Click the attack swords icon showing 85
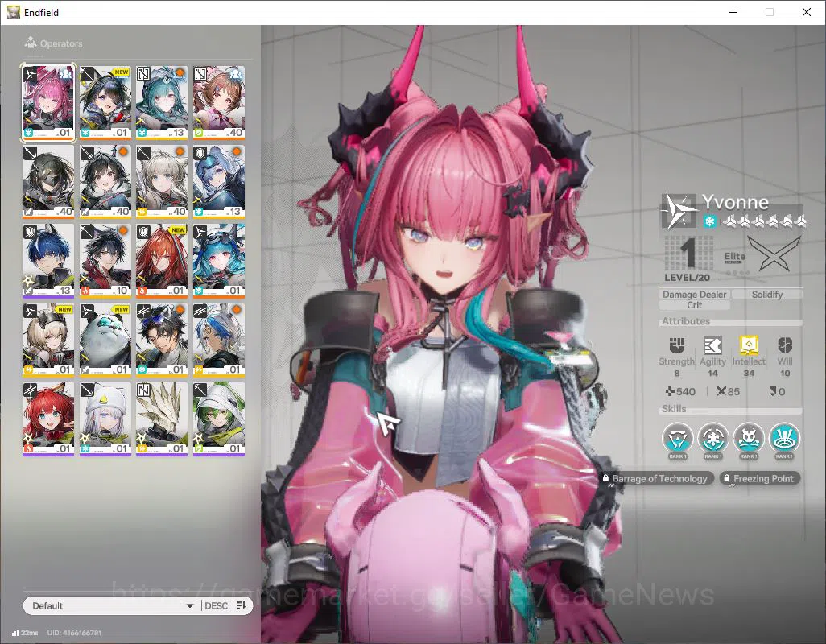 coord(721,391)
